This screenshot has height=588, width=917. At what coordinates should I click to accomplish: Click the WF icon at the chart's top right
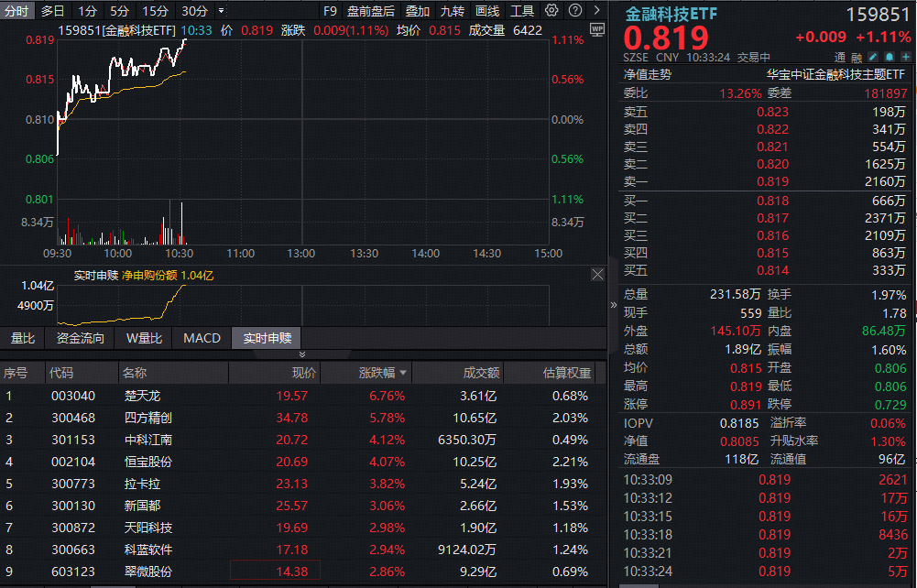[596, 29]
